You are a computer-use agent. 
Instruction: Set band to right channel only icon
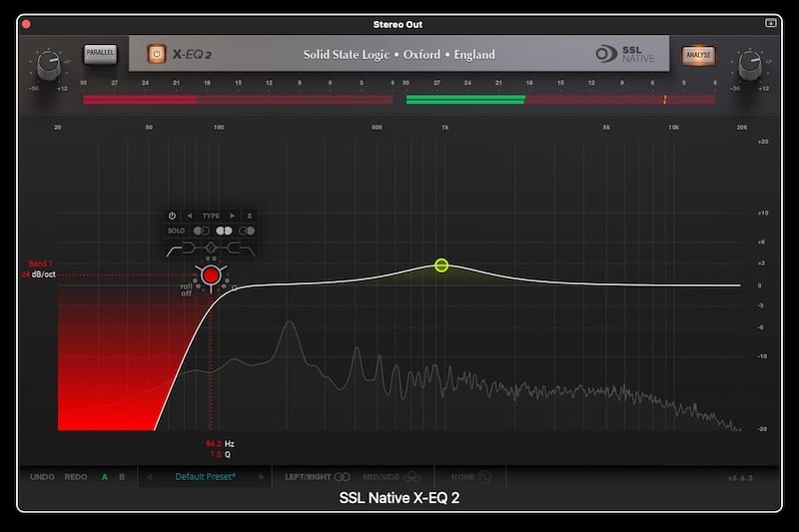click(247, 232)
